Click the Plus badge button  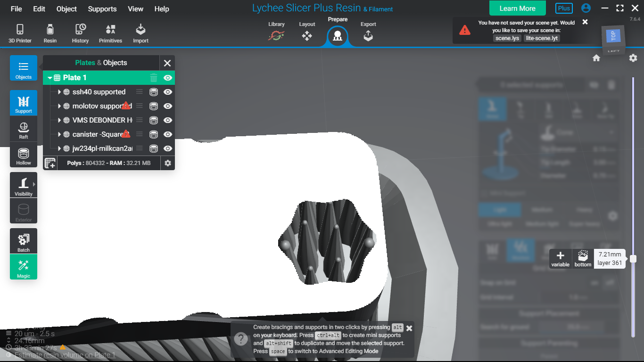564,8
